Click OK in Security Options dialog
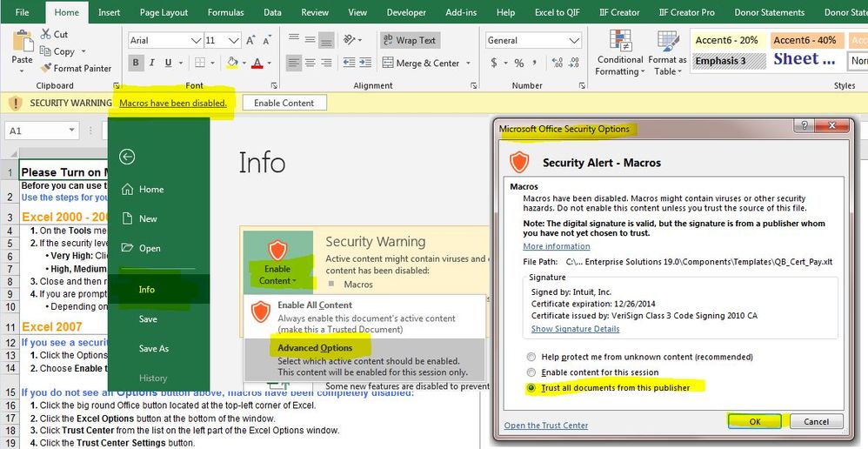The image size is (868, 449). (x=755, y=421)
